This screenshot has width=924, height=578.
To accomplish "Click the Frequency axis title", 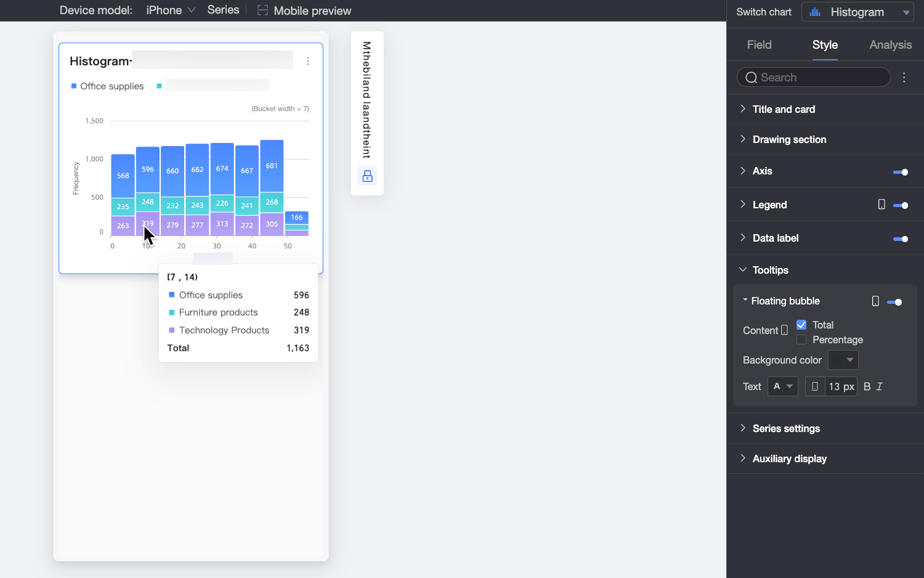I will point(76,178).
